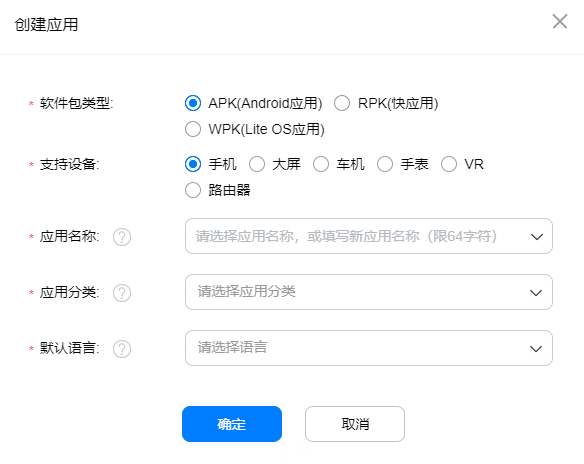Select WPK(Lite OS应用) package type
The image size is (584, 464).
[x=193, y=129]
